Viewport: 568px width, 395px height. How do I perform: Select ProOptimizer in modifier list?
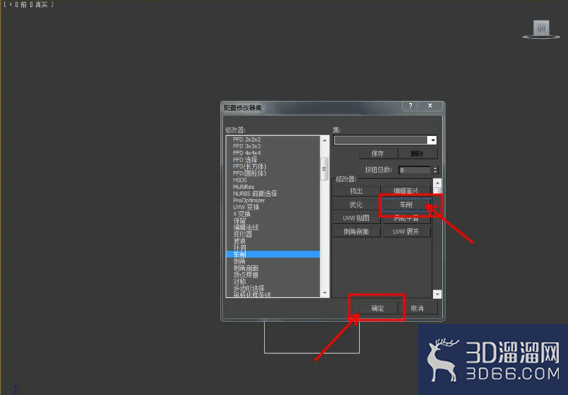point(249,200)
